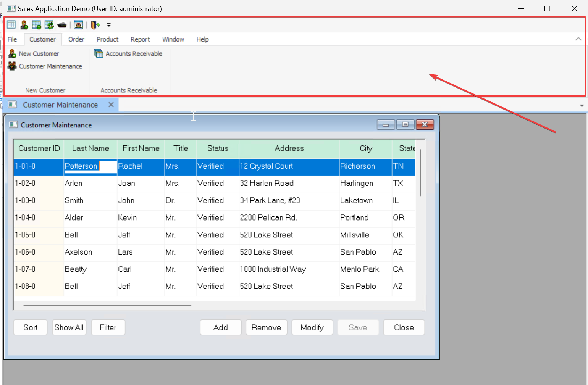Open Accounts Receivable from the ribbon
Image resolution: width=588 pixels, height=385 pixels.
(x=128, y=54)
